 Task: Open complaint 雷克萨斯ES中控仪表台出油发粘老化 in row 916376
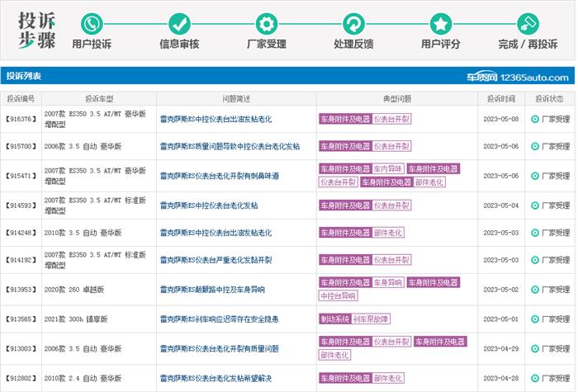point(216,119)
